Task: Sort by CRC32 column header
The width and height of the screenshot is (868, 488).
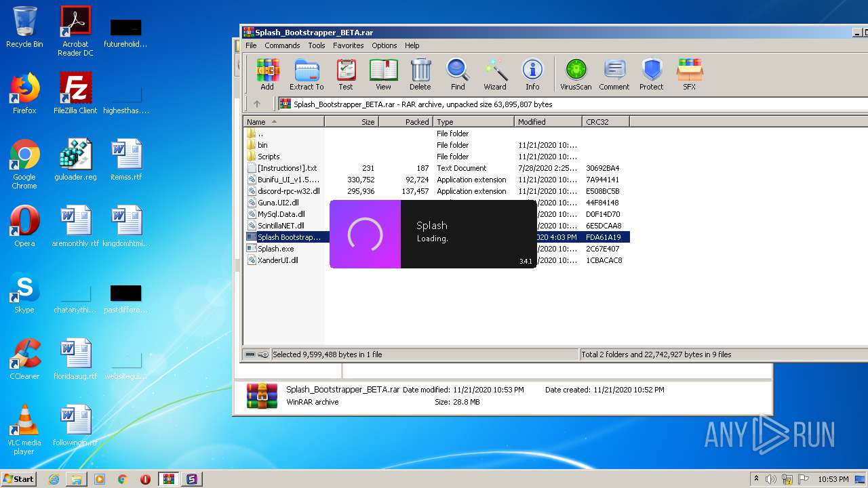Action: pos(606,122)
